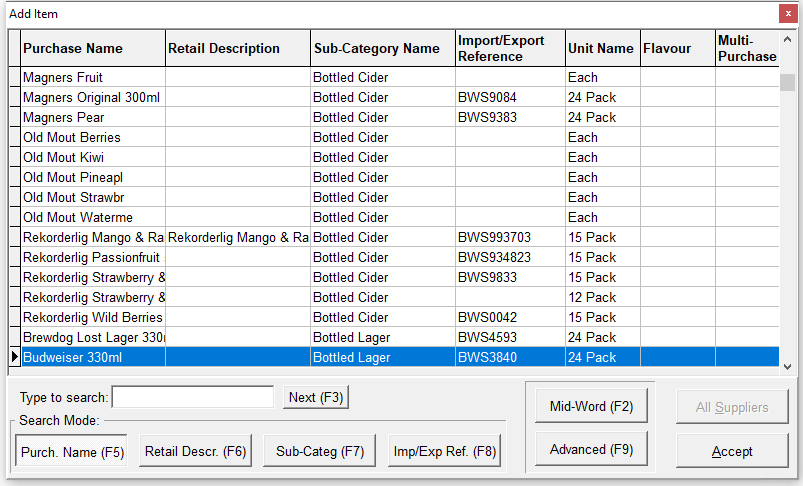Select the Rekorderlig Wild Berries row
The image size is (803, 486).
(92, 317)
